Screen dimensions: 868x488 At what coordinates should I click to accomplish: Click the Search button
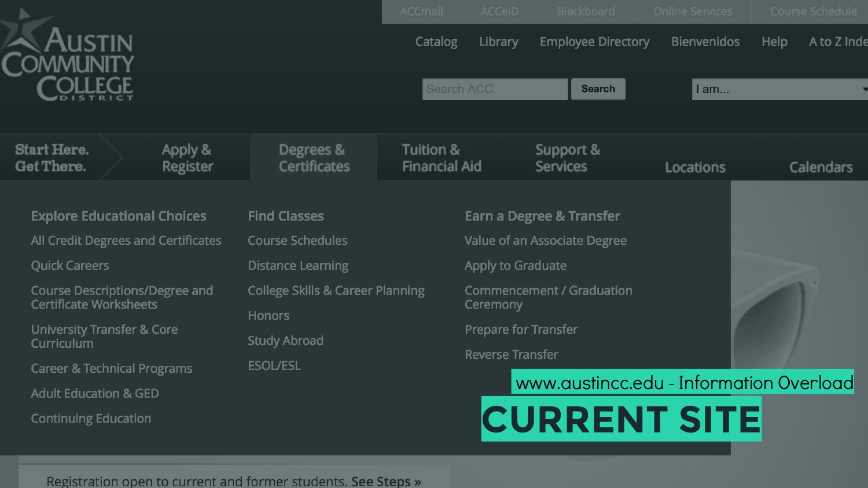pyautogui.click(x=598, y=89)
